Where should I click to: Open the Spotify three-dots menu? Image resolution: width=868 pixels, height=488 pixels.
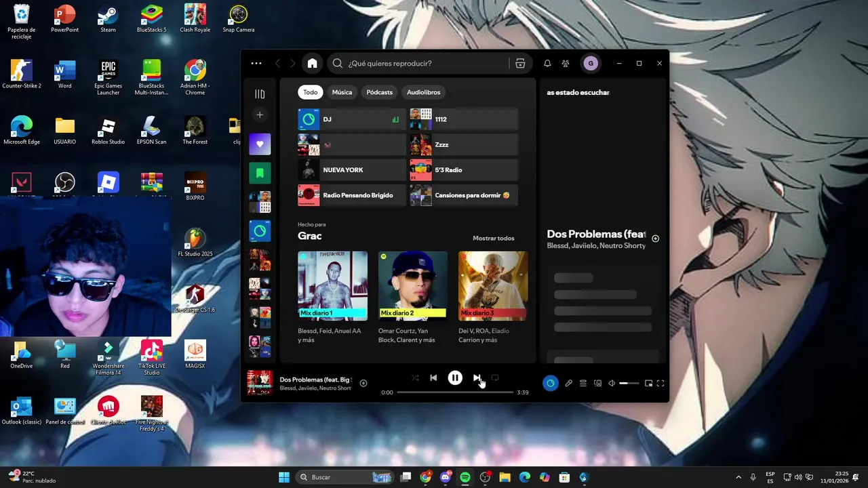[256, 63]
